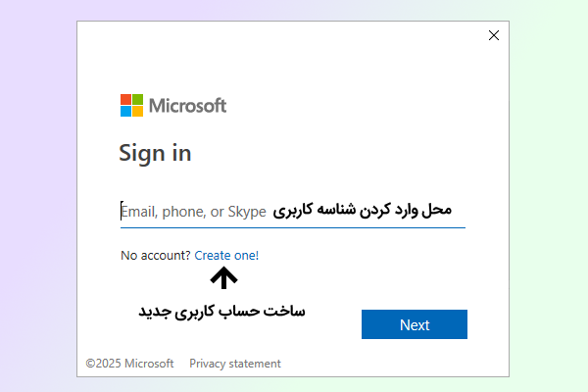Screen dimensions: 588x392
Task: Click the ©2025 Microsoft footer text
Action: (x=129, y=364)
